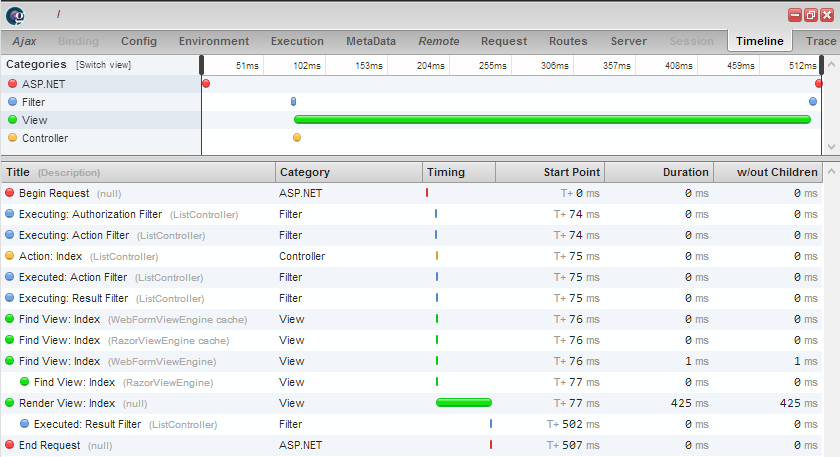Screen dimensions: 840x457
Task: Click the blue Filter category dot
Action: [x=12, y=102]
